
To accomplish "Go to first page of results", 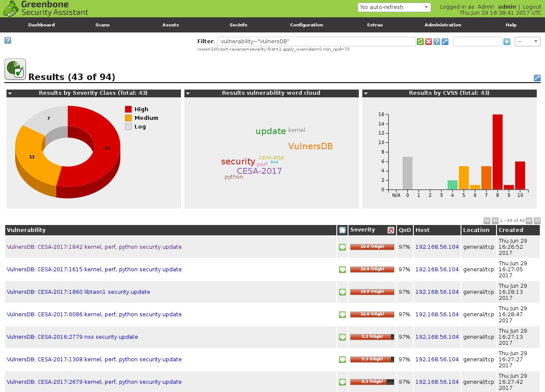I will click(487, 221).
